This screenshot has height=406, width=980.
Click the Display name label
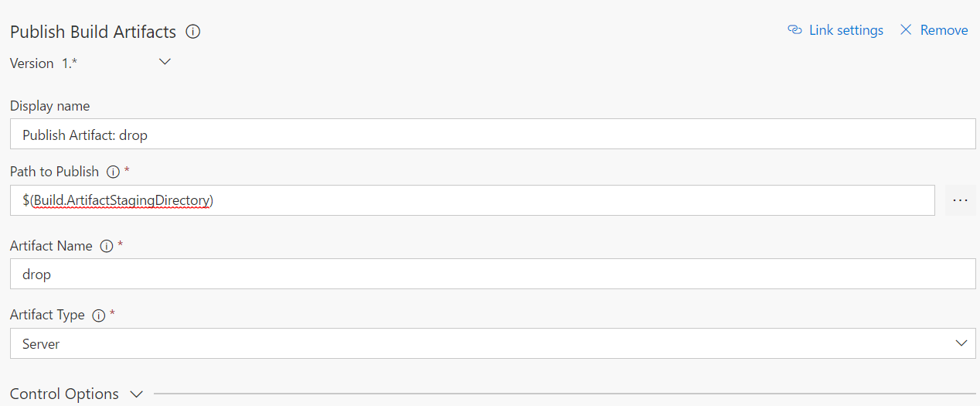tap(49, 106)
